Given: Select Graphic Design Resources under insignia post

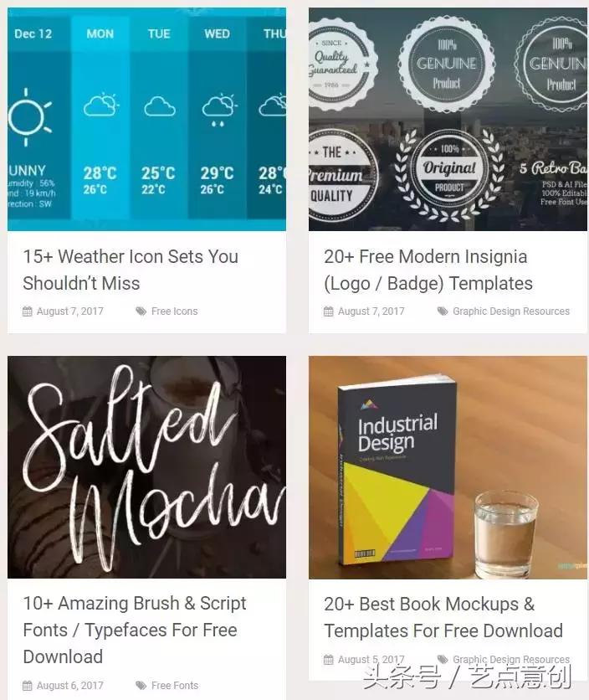Looking at the screenshot, I should [511, 311].
